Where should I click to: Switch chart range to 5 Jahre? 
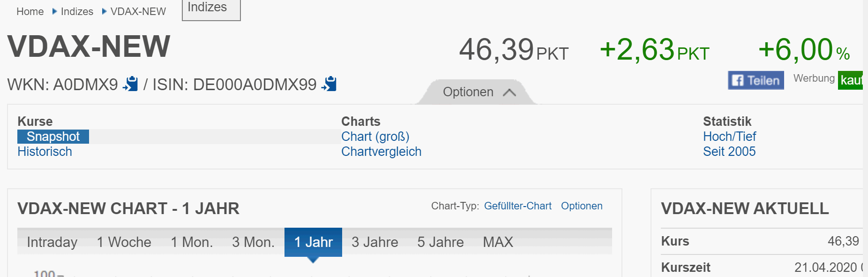pos(441,242)
